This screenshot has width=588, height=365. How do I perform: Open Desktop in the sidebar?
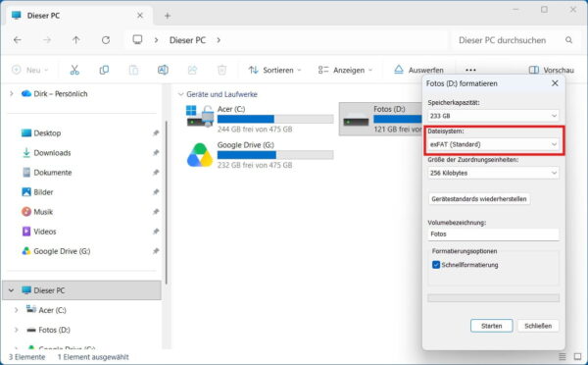pyautogui.click(x=47, y=132)
